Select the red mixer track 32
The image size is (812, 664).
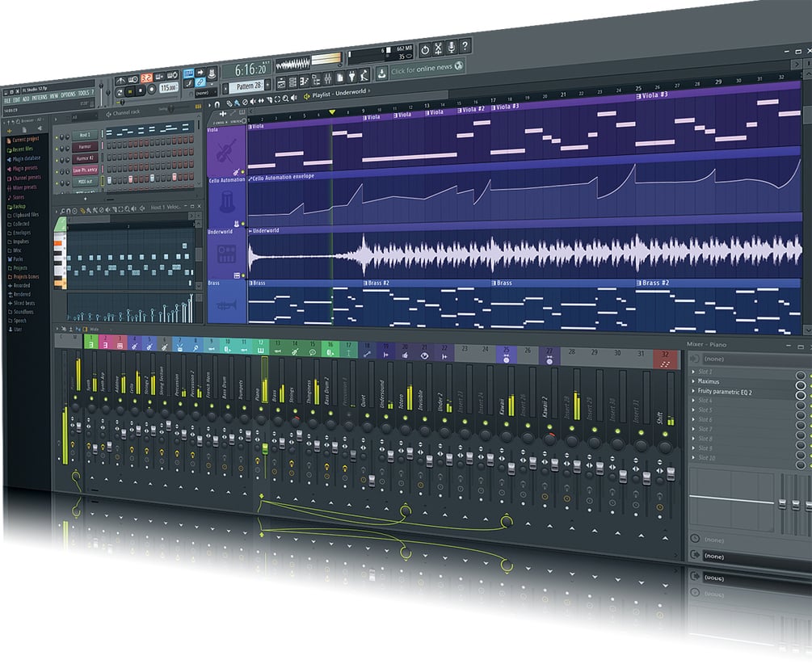[x=665, y=359]
